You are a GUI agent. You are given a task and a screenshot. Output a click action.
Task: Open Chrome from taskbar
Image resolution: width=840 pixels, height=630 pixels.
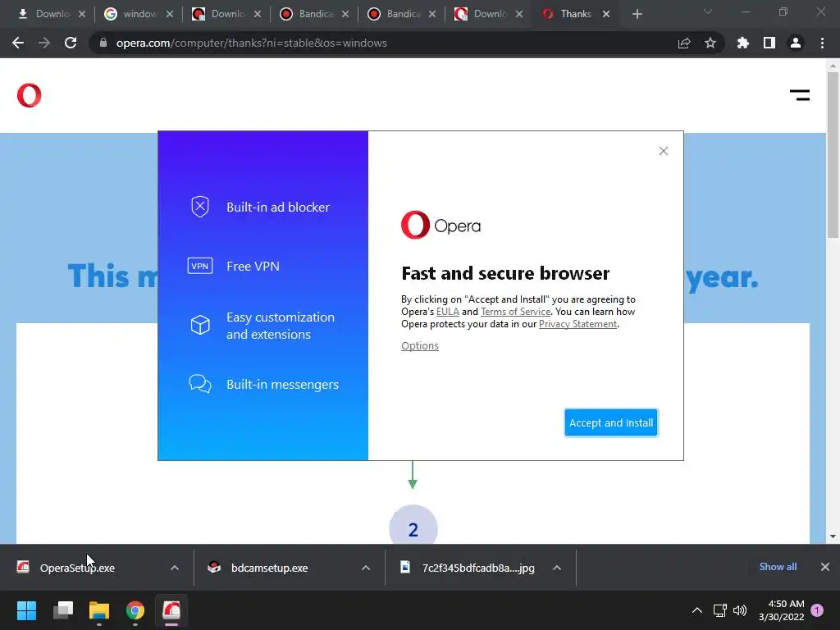(135, 610)
